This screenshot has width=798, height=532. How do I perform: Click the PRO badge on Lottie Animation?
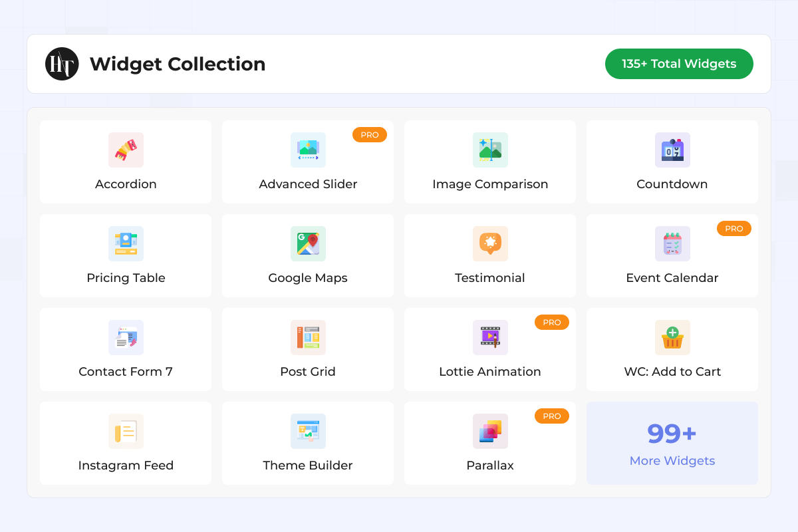click(552, 323)
